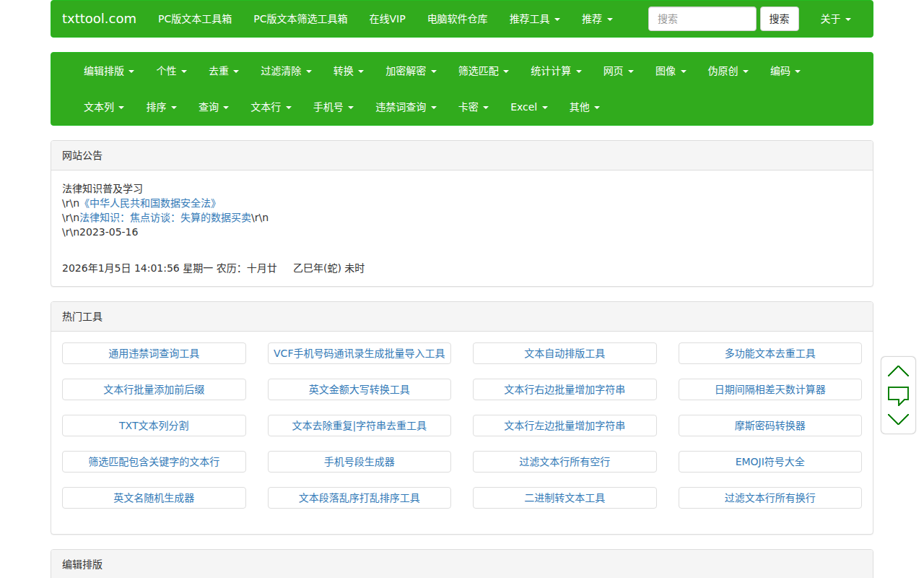Open the Excel dropdown menu
The height and width of the screenshot is (578, 924).
click(528, 107)
